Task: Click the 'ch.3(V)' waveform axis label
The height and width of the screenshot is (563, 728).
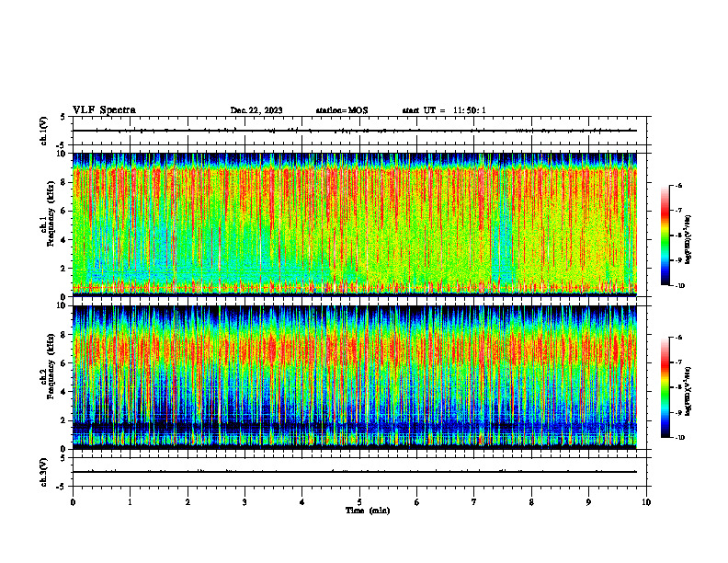Action: tap(43, 473)
